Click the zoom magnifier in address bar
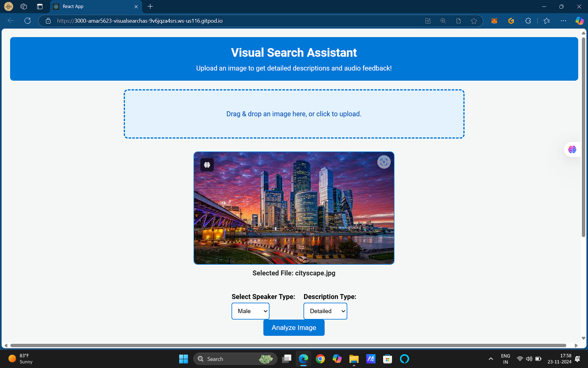 (x=443, y=21)
